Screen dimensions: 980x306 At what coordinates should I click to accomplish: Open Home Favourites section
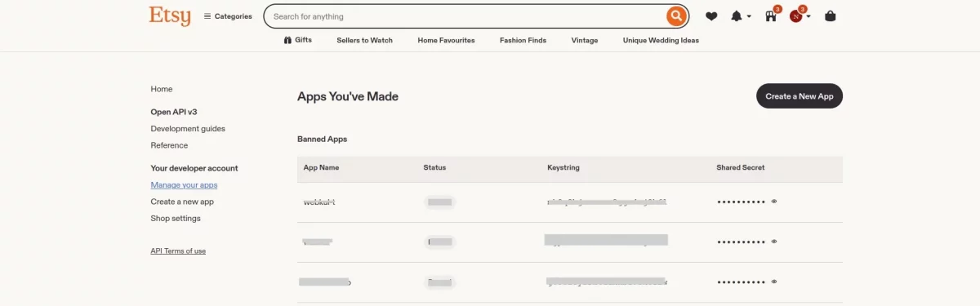pos(446,40)
